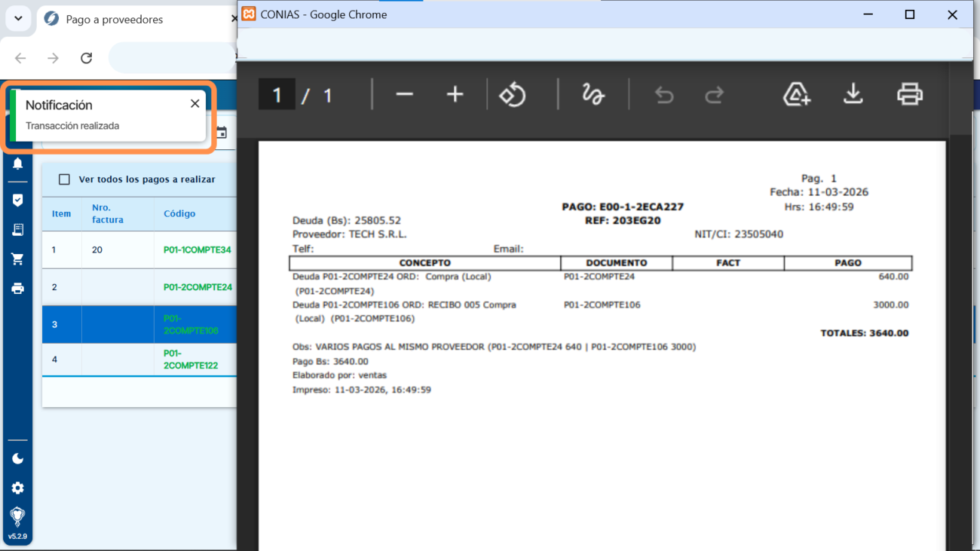Open the notifications bell in sidebar
This screenshot has width=980, height=551.
[x=17, y=164]
